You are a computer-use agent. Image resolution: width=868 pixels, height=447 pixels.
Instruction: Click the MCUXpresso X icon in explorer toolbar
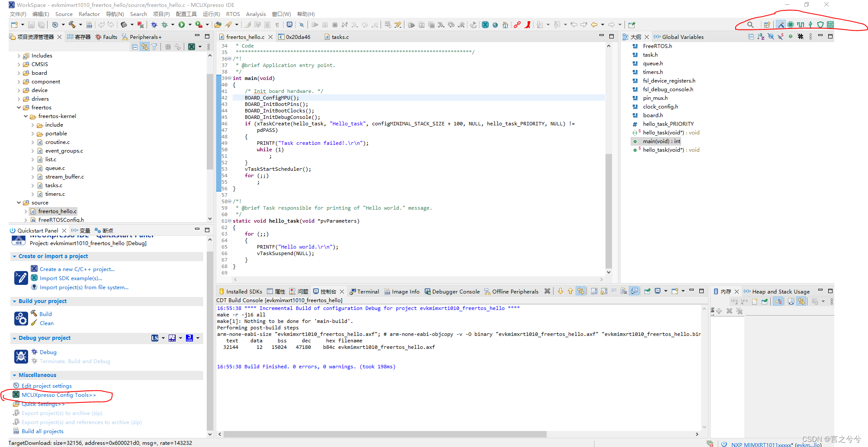coord(192,47)
